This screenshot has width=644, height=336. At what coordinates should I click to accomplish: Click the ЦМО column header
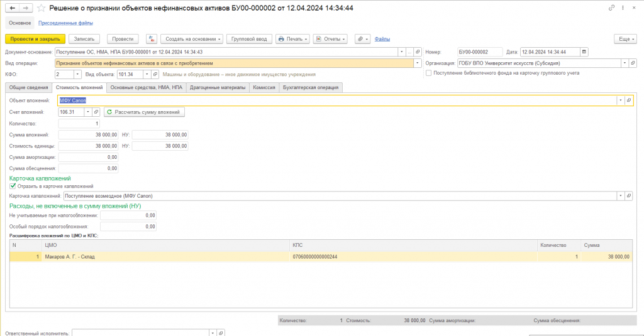pyautogui.click(x=165, y=246)
